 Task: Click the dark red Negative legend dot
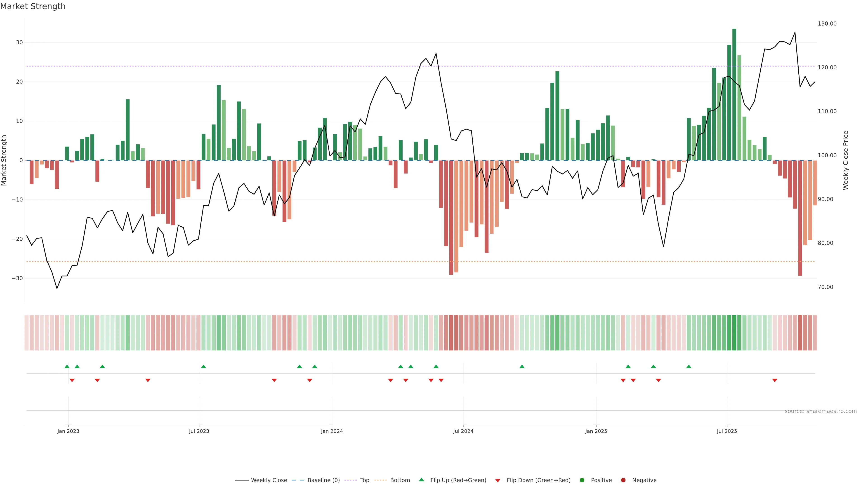(x=623, y=480)
